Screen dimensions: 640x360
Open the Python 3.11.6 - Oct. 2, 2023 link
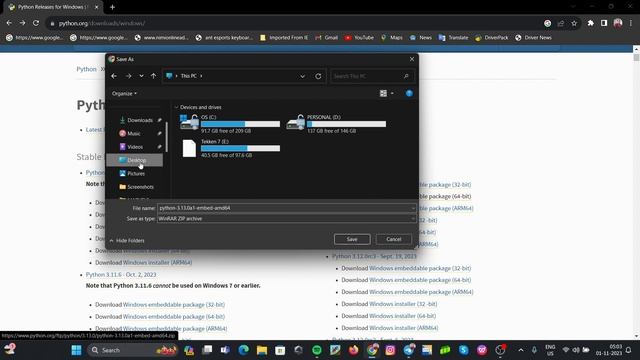pyautogui.click(x=121, y=275)
